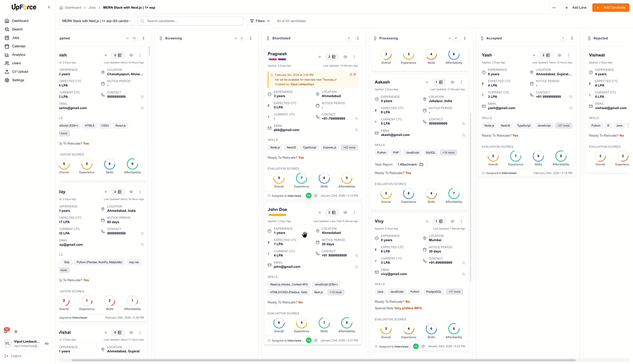Click the eye preview icon on Yash's card
This screenshot has height=364, width=633.
point(559,55)
